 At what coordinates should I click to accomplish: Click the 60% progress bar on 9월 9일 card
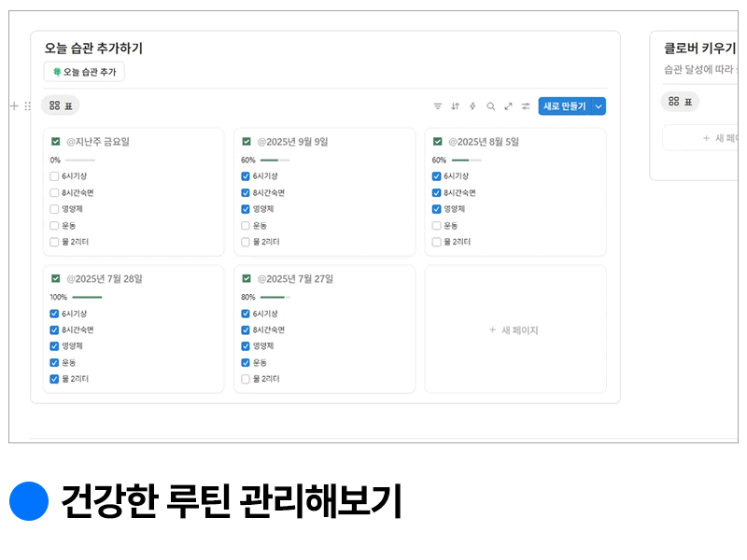275,160
